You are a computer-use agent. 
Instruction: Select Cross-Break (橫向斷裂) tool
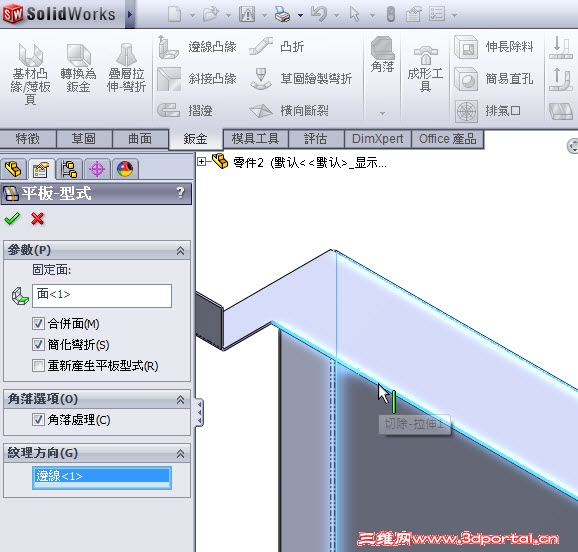tap(289, 110)
